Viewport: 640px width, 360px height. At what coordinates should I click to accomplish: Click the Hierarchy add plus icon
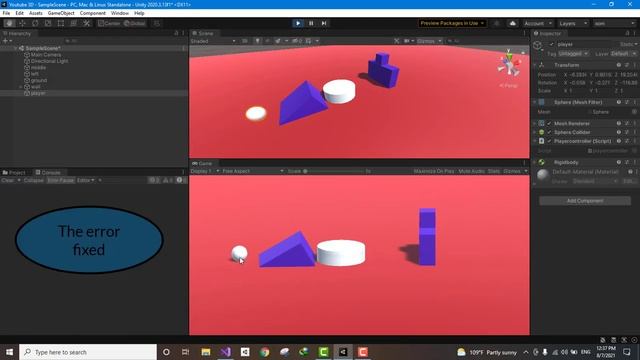(x=5, y=41)
